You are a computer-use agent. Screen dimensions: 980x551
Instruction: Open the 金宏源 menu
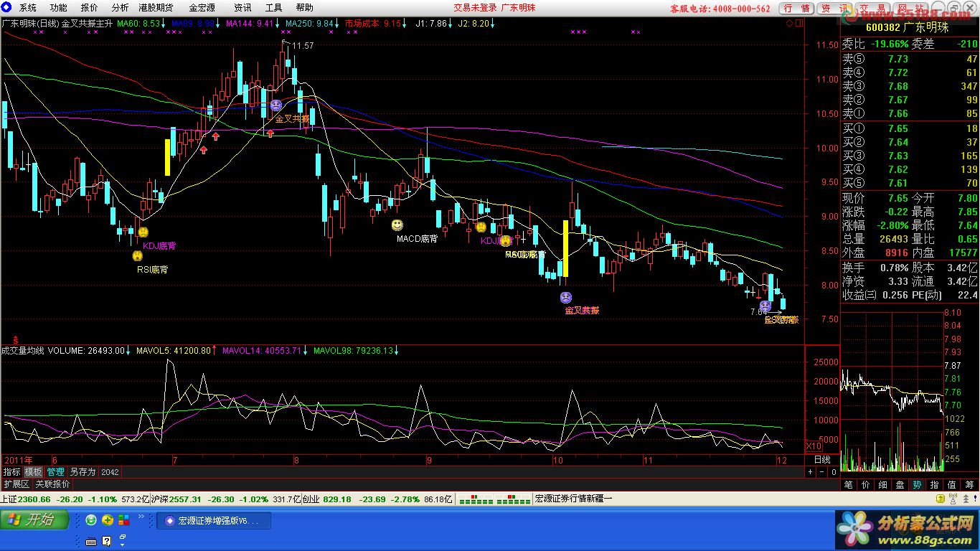(202, 8)
